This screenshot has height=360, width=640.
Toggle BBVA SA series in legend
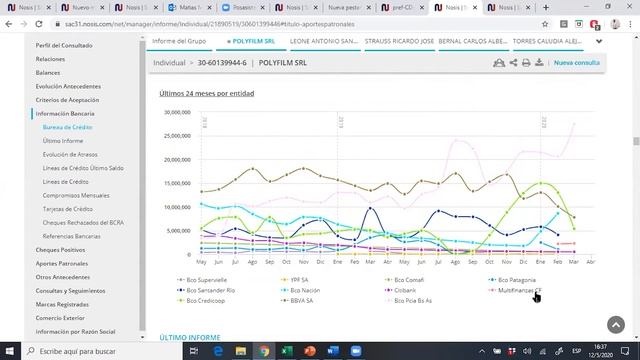pos(297,301)
